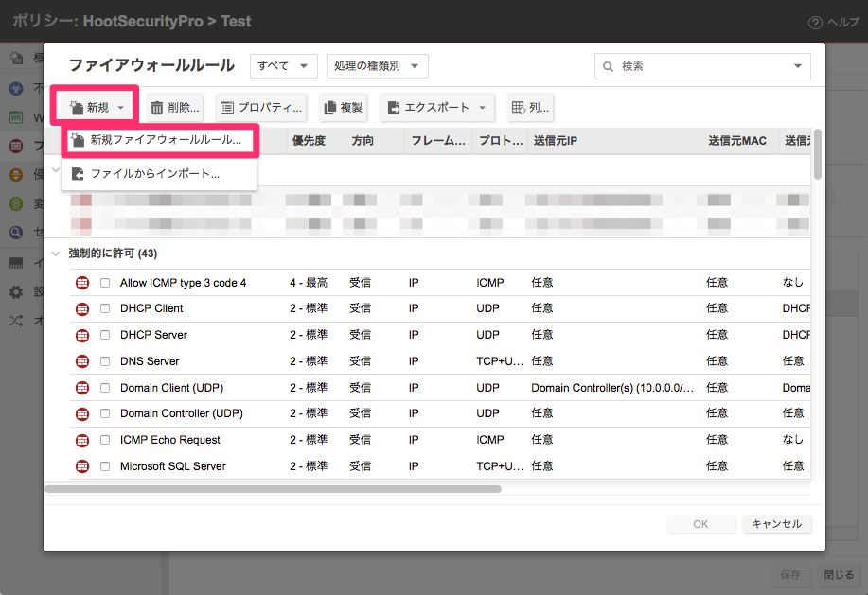Screen dimensions: 868x595
Task: Open the 処理の種類別 dropdown
Action: tap(377, 66)
